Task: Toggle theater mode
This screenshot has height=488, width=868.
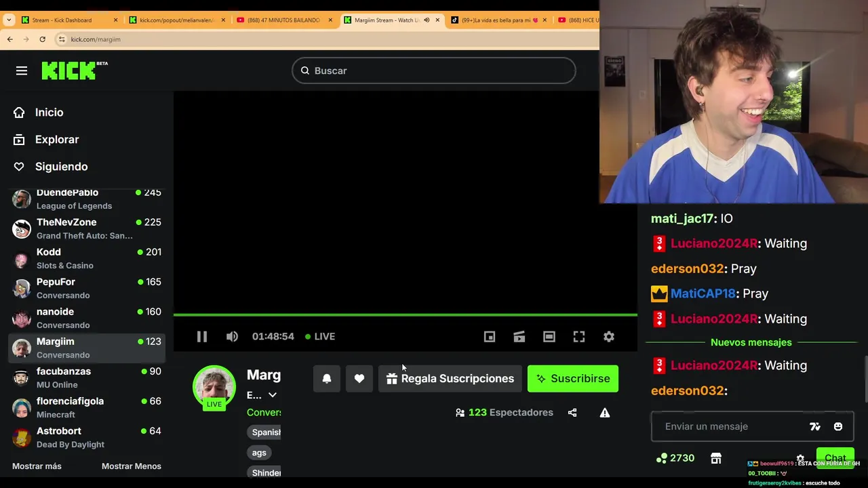Action: coord(549,336)
